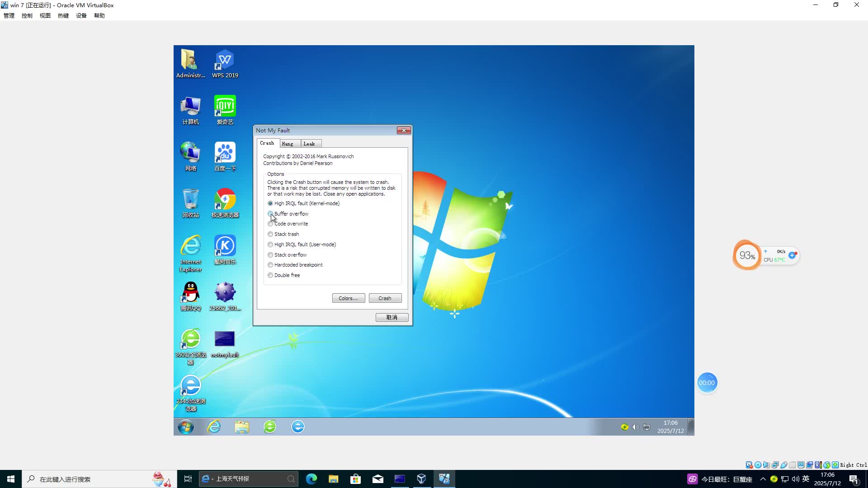Open the VirtualBox 设备 menu

click(x=81, y=15)
